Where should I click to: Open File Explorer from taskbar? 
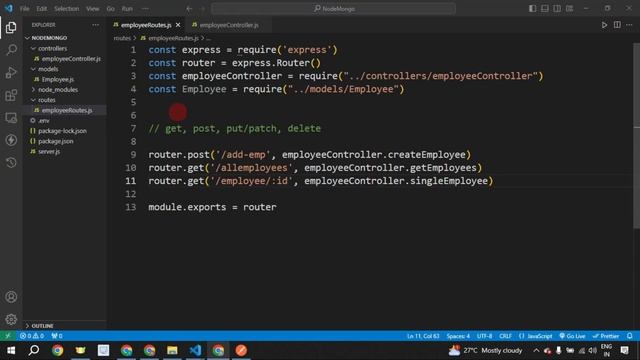tap(172, 350)
